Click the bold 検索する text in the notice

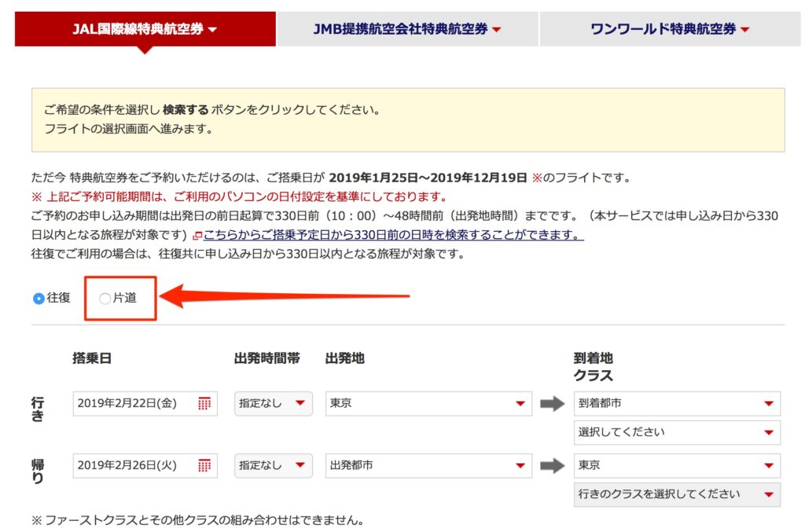click(x=186, y=110)
